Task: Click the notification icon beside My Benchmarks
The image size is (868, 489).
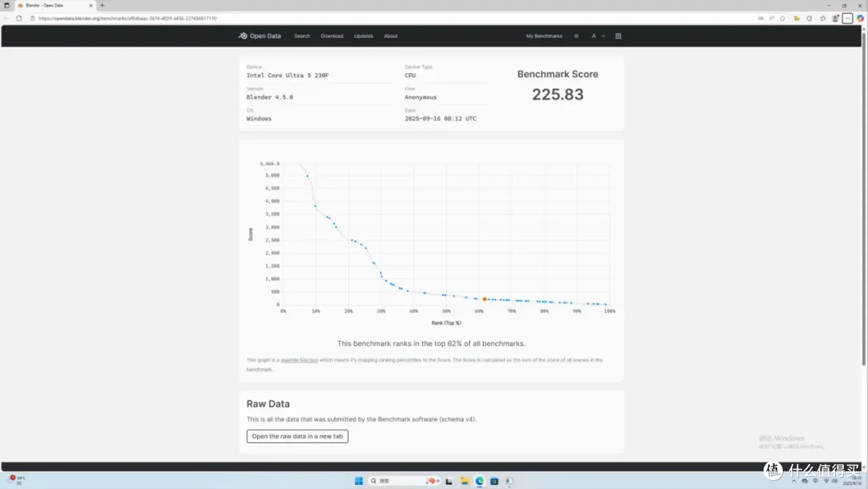Action: [576, 36]
